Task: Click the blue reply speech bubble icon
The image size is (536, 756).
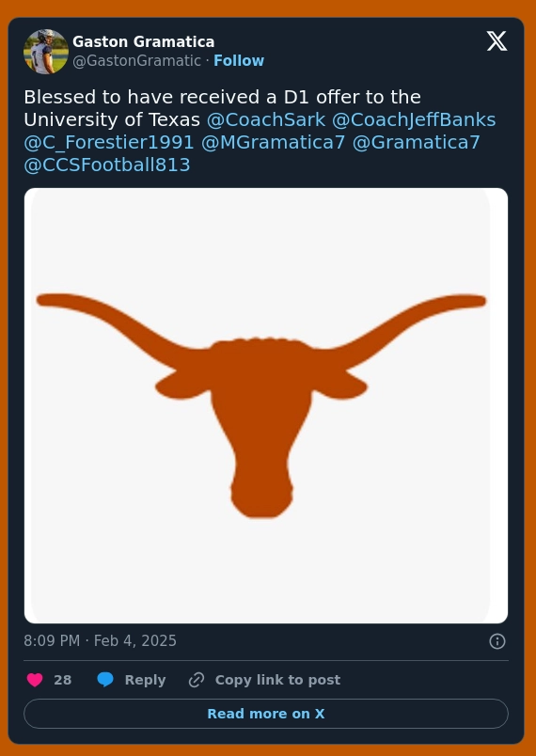Action: click(x=105, y=680)
